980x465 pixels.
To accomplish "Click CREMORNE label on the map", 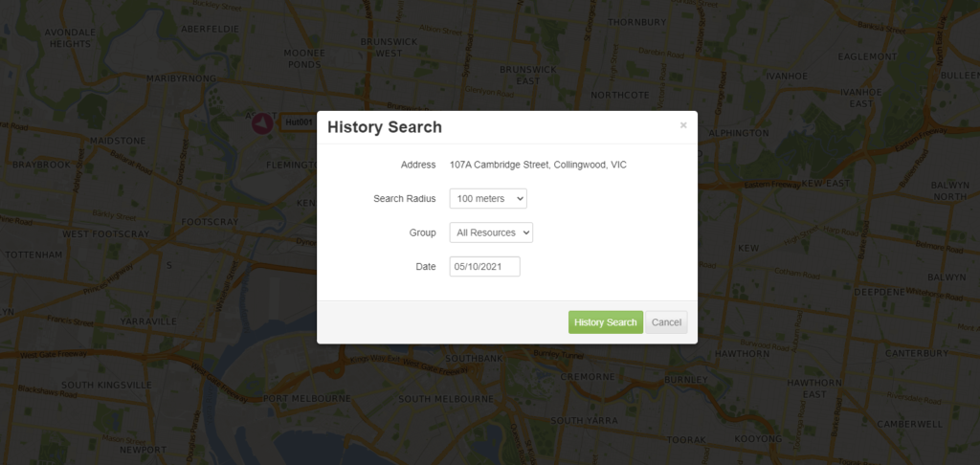I will pos(588,377).
